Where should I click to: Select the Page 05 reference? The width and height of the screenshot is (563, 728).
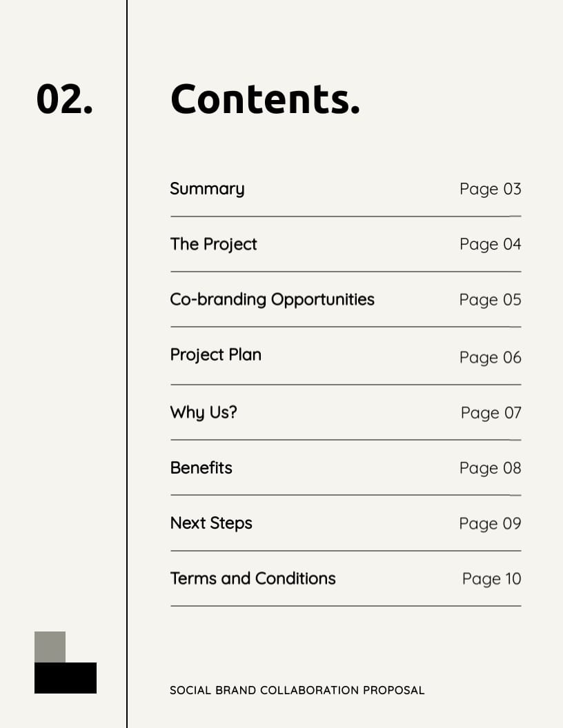click(x=491, y=300)
